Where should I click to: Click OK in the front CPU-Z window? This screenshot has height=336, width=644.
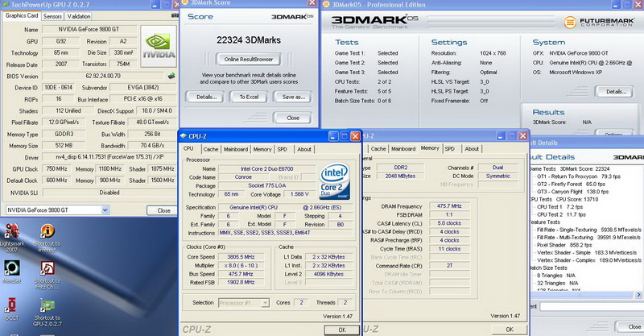[x=341, y=330]
